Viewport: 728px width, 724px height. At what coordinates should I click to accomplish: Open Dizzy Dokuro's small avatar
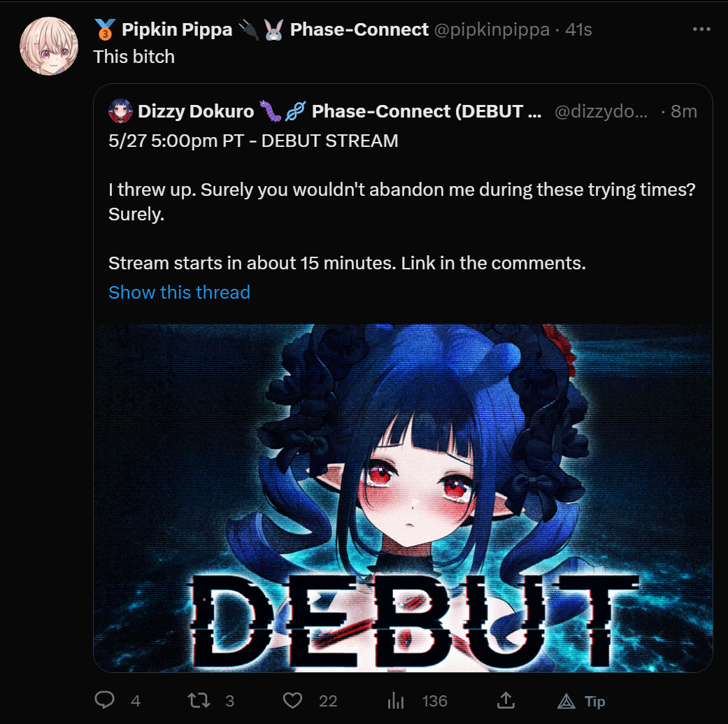120,111
